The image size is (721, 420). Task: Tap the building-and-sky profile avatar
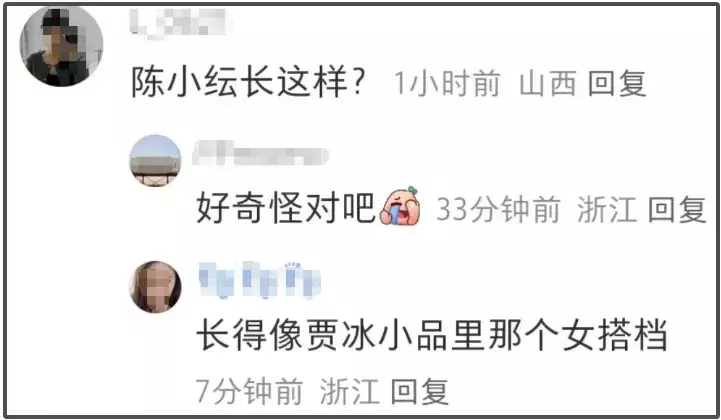155,161
